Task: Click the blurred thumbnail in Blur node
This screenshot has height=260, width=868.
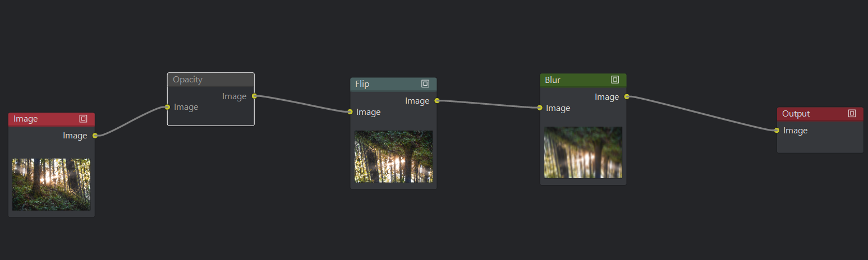Action: [x=583, y=152]
